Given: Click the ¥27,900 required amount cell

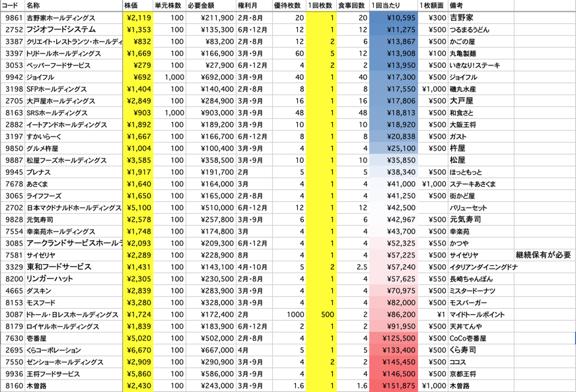Looking at the screenshot, I should pyautogui.click(x=211, y=65).
